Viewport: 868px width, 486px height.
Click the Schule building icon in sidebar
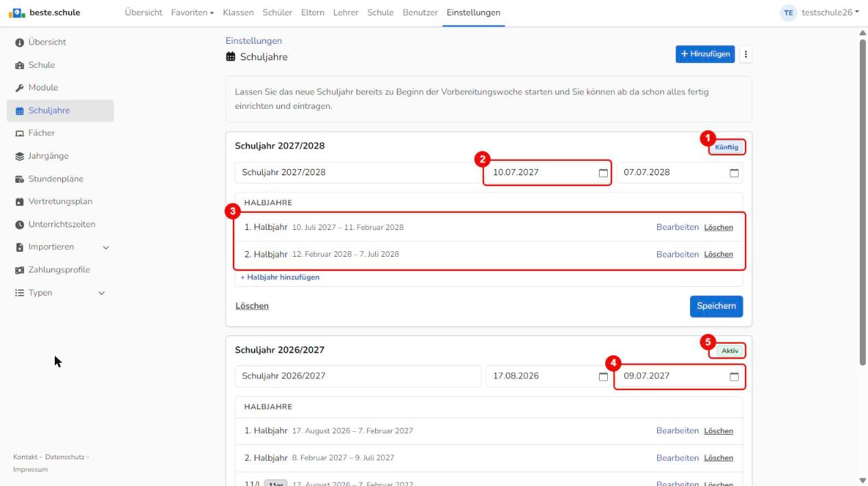tap(19, 65)
